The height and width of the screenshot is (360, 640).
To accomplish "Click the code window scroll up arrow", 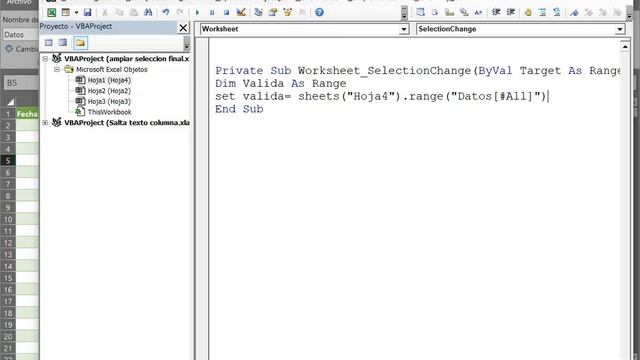I will click(625, 47).
